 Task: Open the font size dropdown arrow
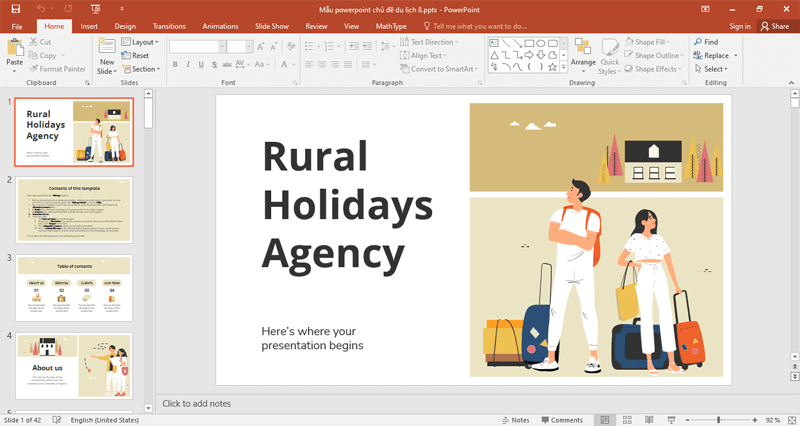click(249, 47)
